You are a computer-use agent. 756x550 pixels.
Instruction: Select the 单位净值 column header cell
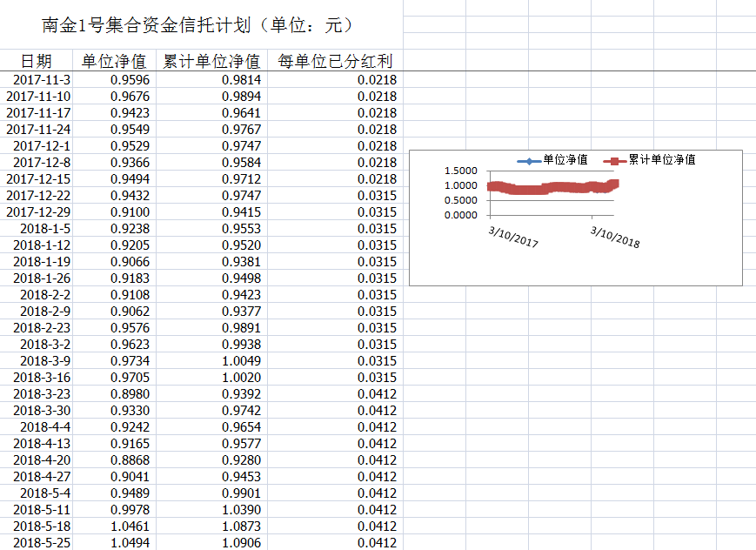tap(113, 61)
